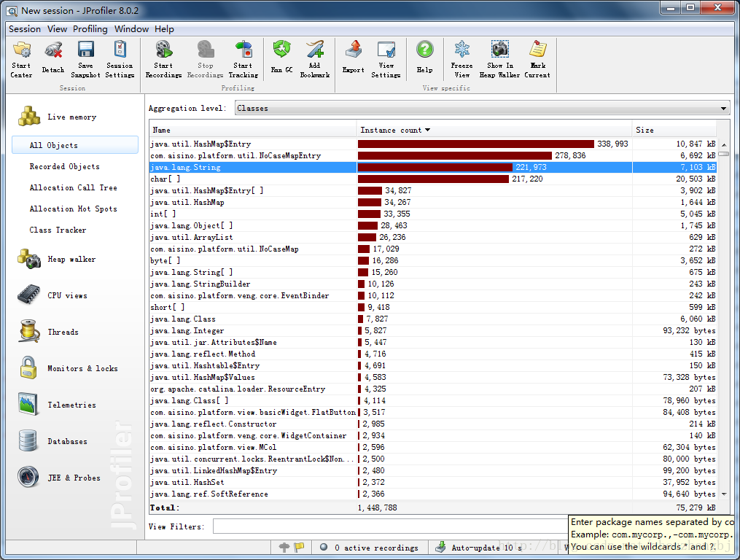Sort by Instance count column

click(494, 130)
